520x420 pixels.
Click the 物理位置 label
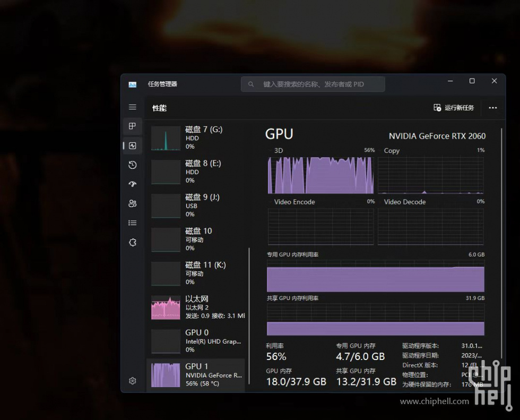coord(415,375)
